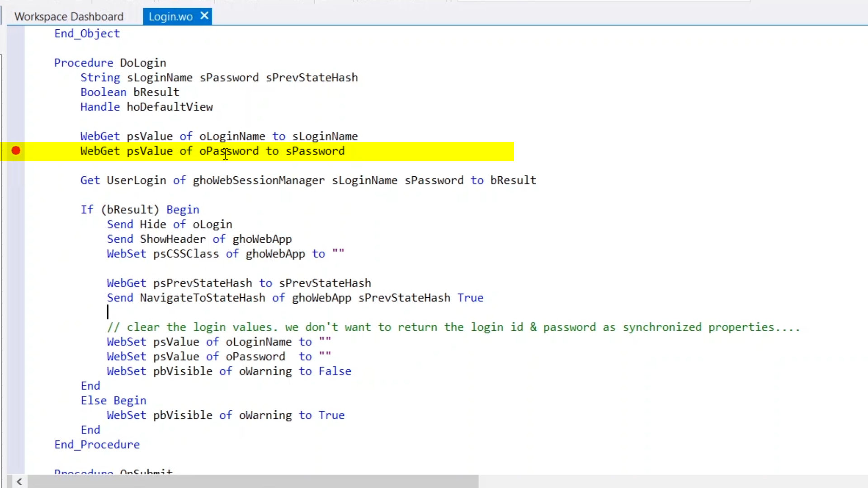Remove the red breakpoint marker

tap(16, 150)
